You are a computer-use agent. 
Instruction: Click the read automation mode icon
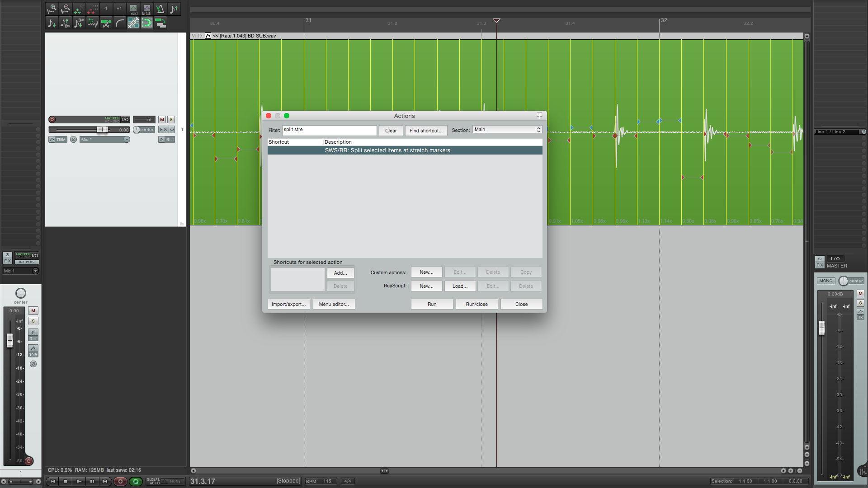point(133,9)
